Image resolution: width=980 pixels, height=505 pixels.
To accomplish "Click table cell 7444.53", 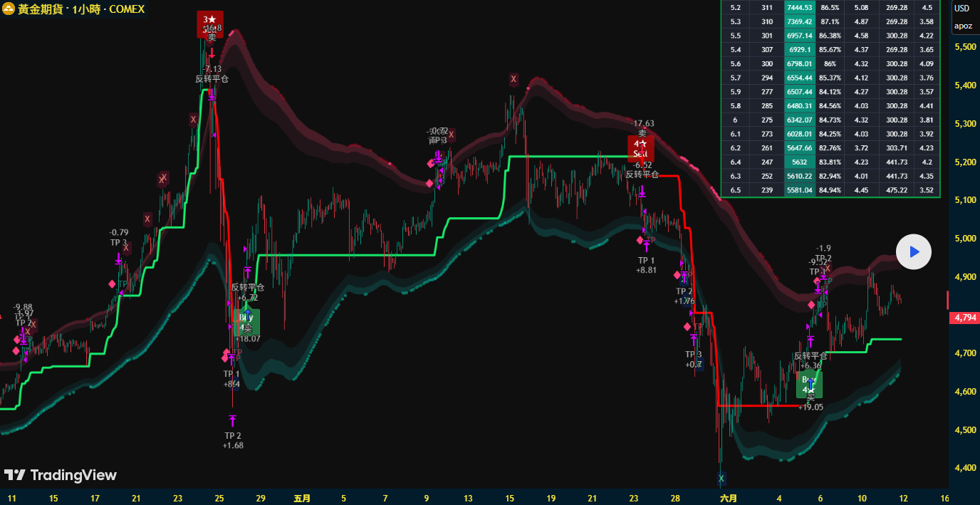I will tap(799, 8).
